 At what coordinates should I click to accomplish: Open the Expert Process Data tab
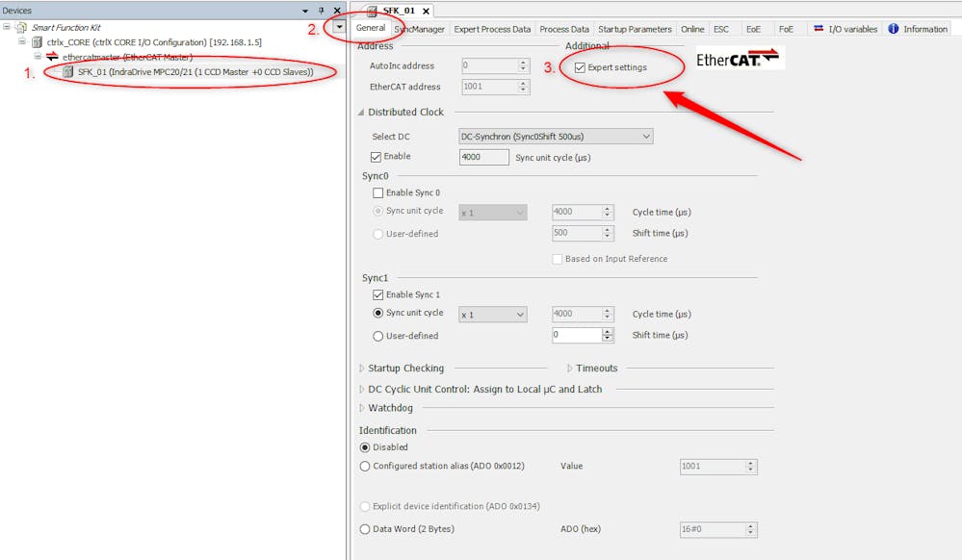(x=492, y=29)
